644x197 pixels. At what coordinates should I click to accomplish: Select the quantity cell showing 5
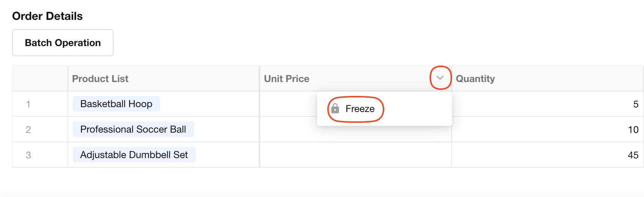pyautogui.click(x=635, y=104)
